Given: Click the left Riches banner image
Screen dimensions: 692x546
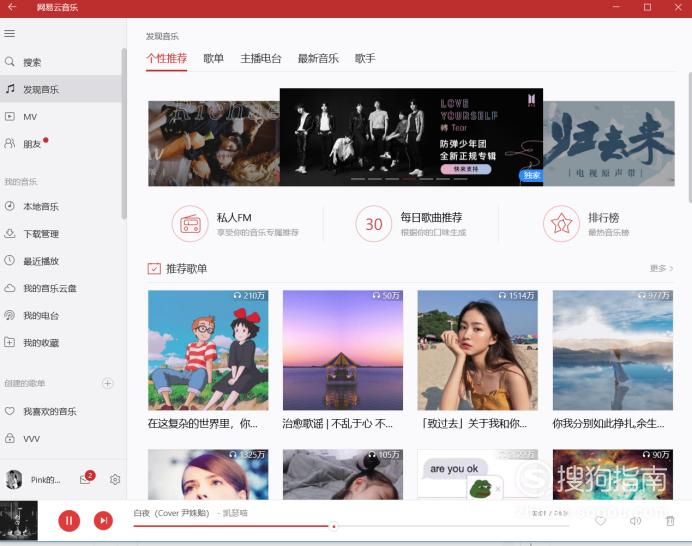Looking at the screenshot, I should (214, 143).
